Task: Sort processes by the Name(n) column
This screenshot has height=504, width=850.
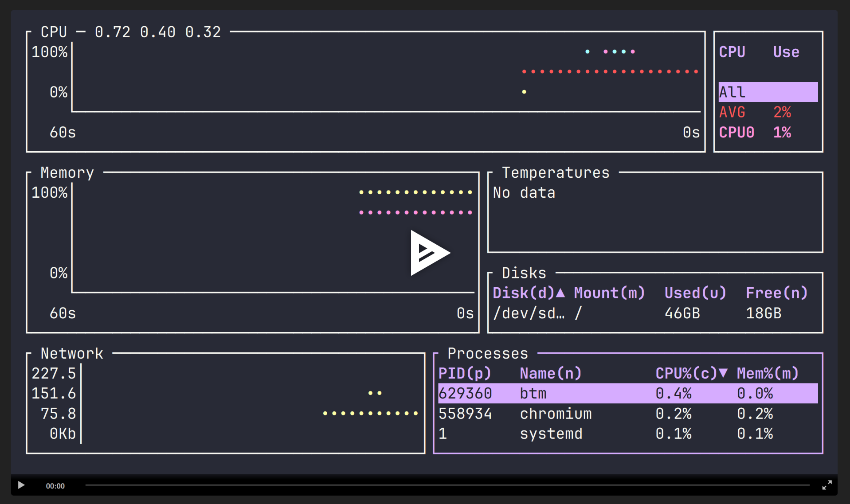Action: 550,373
